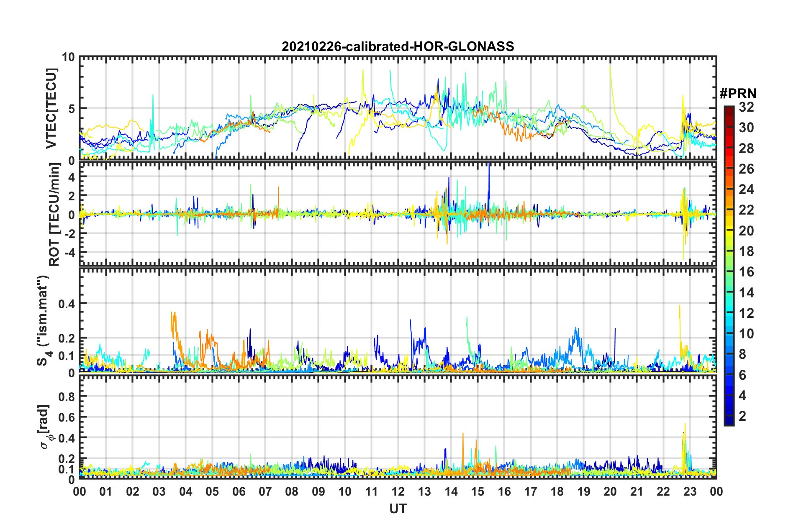Click x-axis tick label 01
Viewport: 796px width, 532px height.
coord(106,491)
